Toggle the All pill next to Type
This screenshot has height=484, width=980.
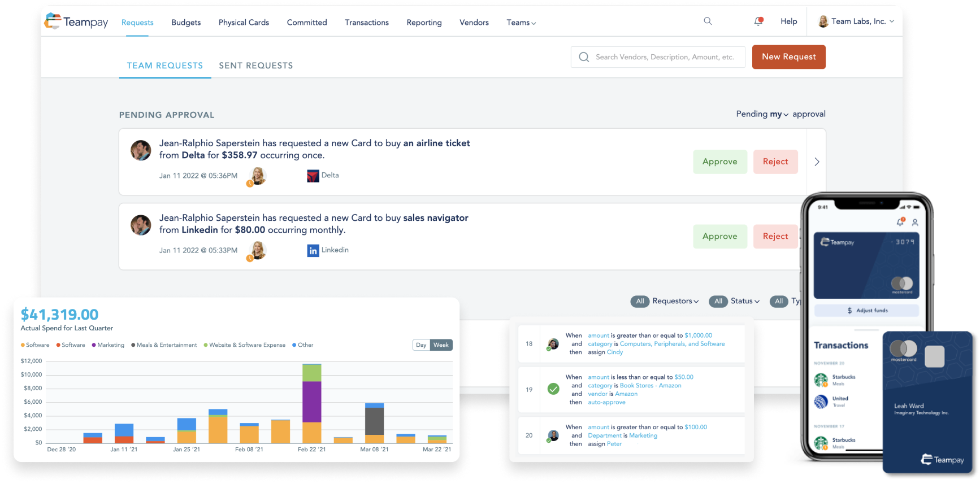coord(779,302)
